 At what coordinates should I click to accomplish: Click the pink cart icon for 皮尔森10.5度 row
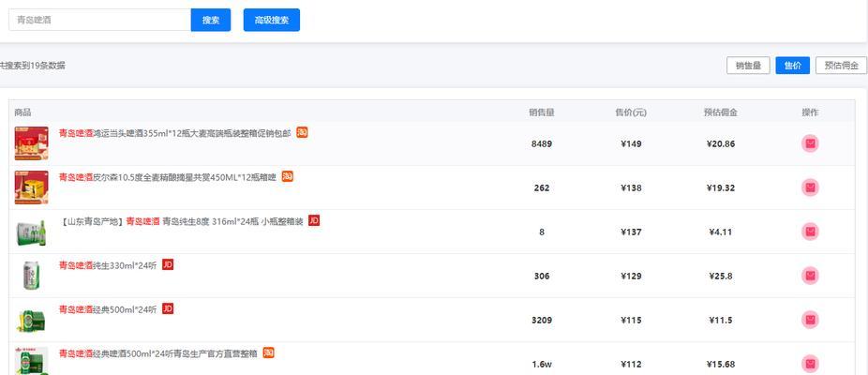click(810, 187)
